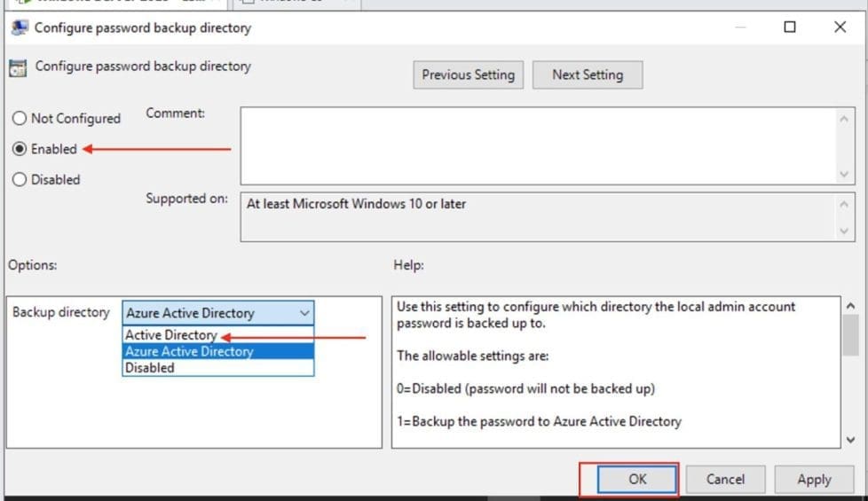Close the Configure password backup directory dialog

[840, 27]
